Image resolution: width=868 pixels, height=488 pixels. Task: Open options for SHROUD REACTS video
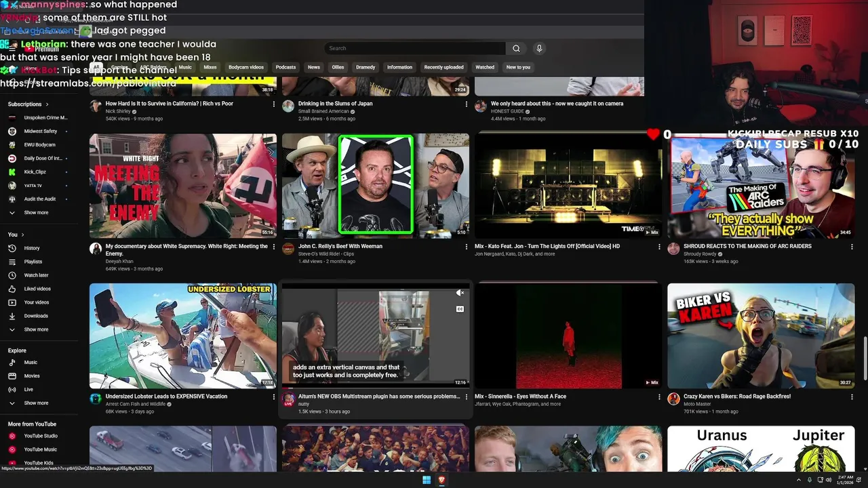(852, 247)
